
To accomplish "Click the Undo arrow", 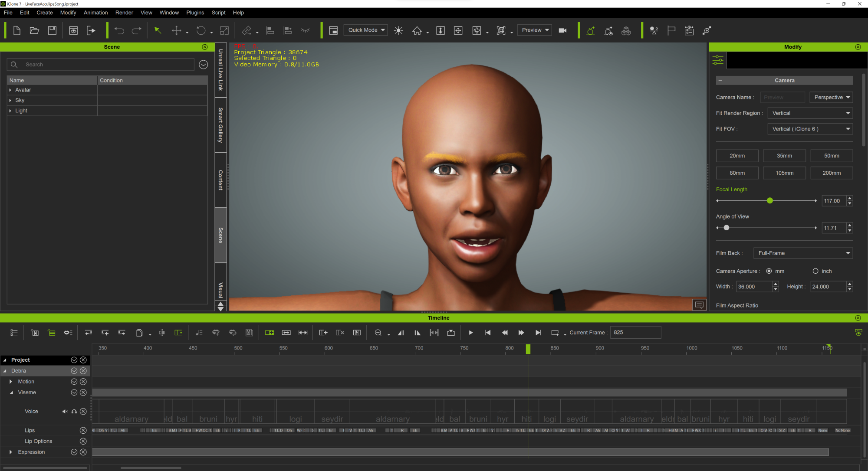I will click(119, 30).
